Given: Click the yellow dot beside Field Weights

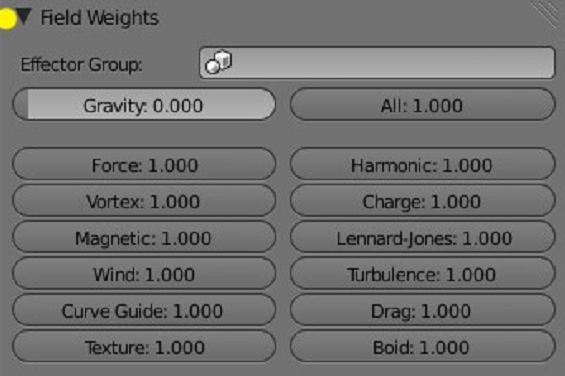Looking at the screenshot, I should click(7, 19).
